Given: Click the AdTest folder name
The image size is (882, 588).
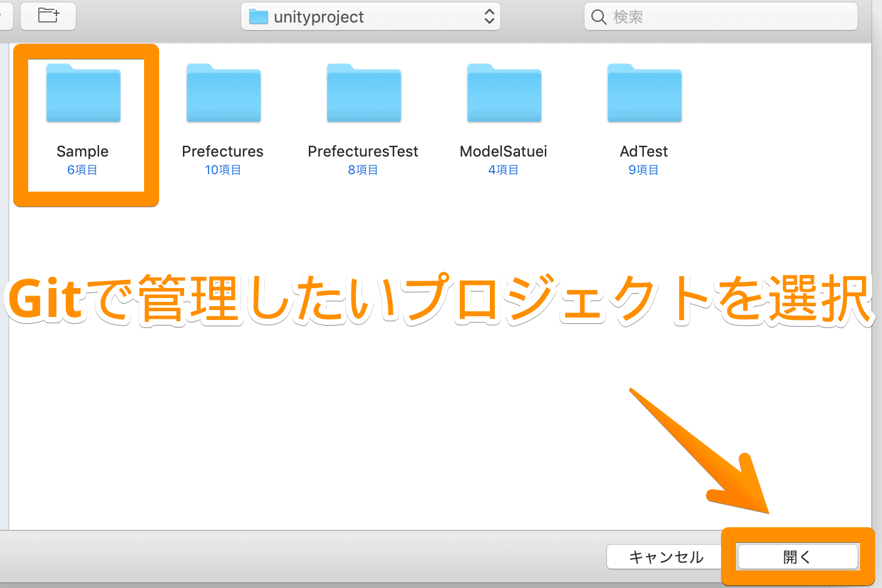Looking at the screenshot, I should [644, 152].
